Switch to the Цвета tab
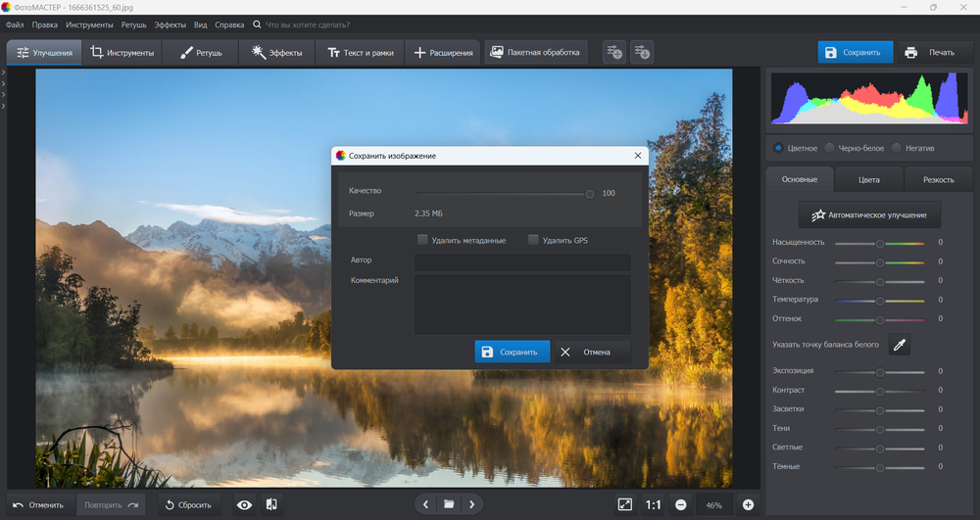980x520 pixels. [868, 180]
